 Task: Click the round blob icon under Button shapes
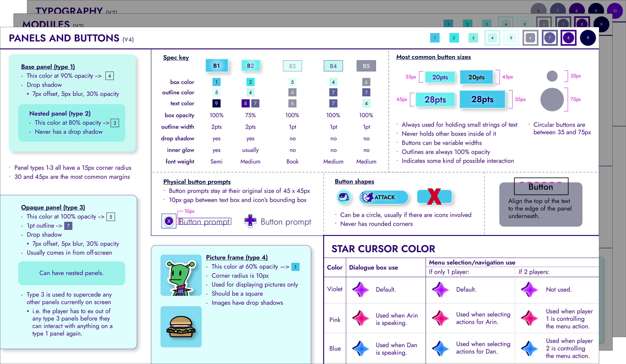tap(344, 197)
